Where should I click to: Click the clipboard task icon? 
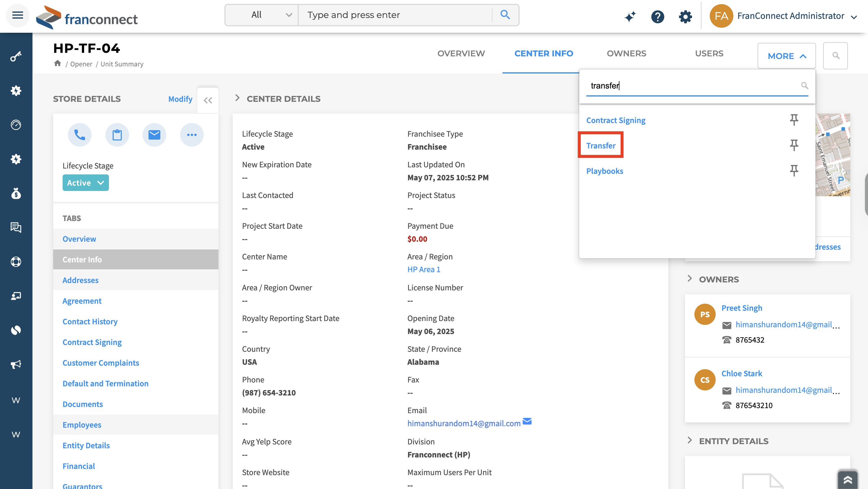117,135
